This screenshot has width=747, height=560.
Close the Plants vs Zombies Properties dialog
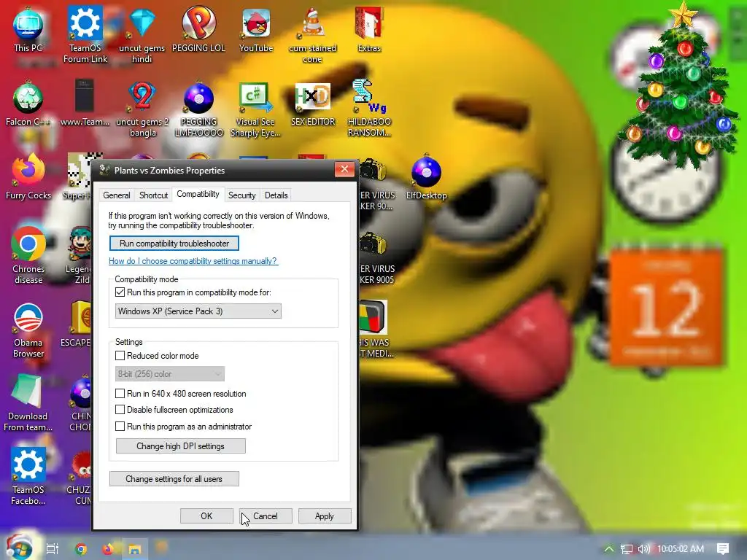[344, 169]
